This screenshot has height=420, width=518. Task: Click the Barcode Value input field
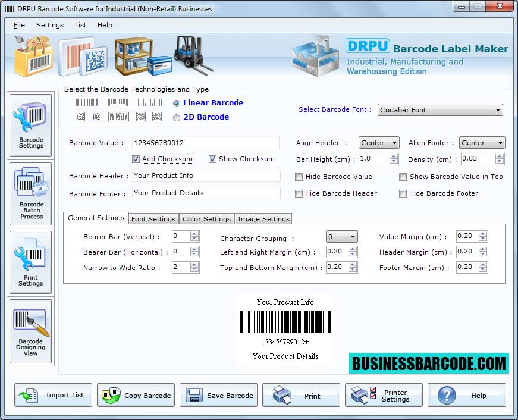[206, 143]
